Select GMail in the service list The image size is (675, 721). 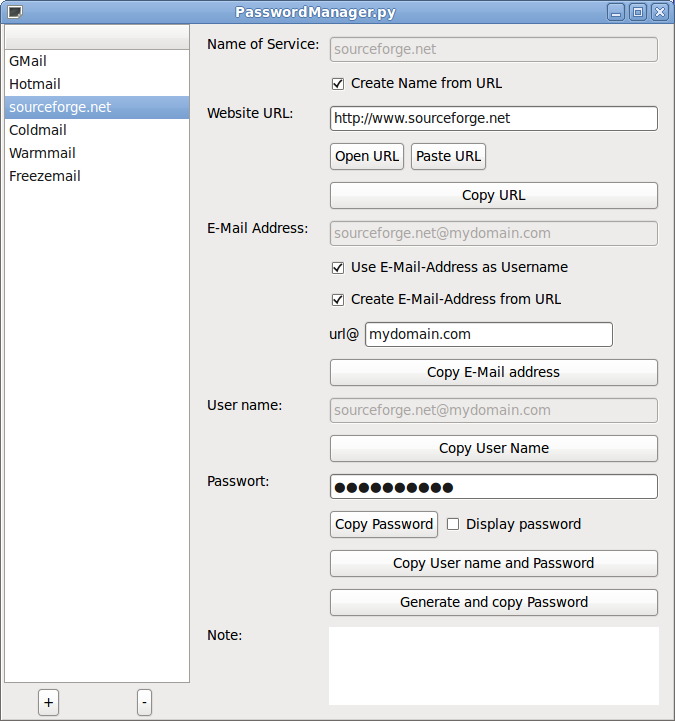tap(97, 61)
